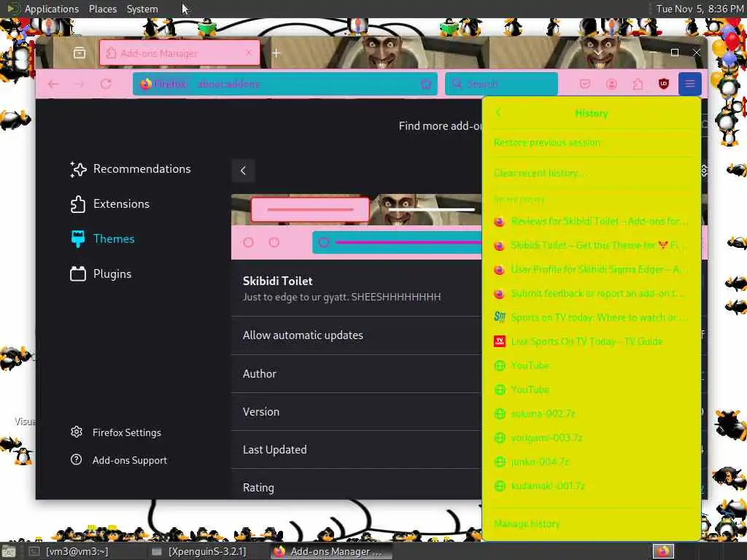Open the junko-004.7z history entry
Image resolution: width=747 pixels, height=560 pixels.
pos(591,462)
